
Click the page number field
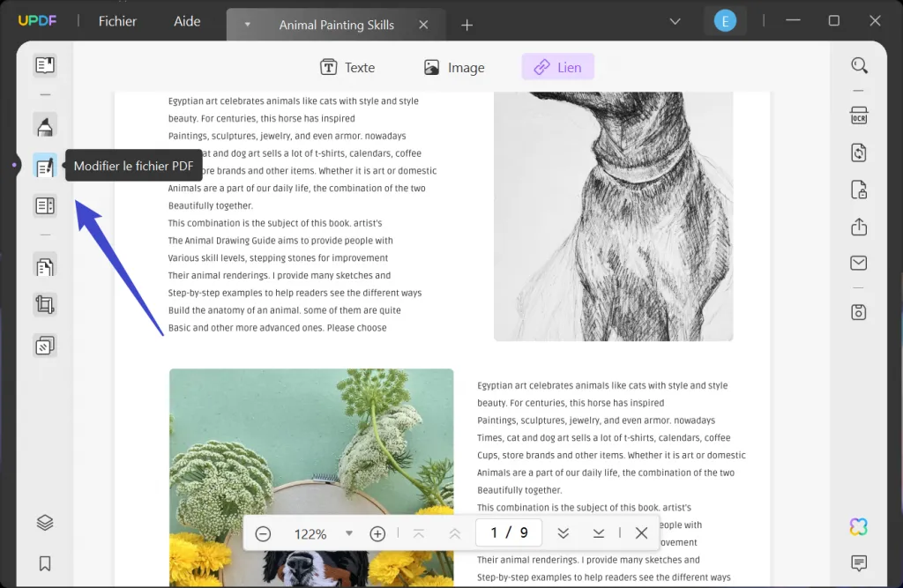tap(509, 532)
